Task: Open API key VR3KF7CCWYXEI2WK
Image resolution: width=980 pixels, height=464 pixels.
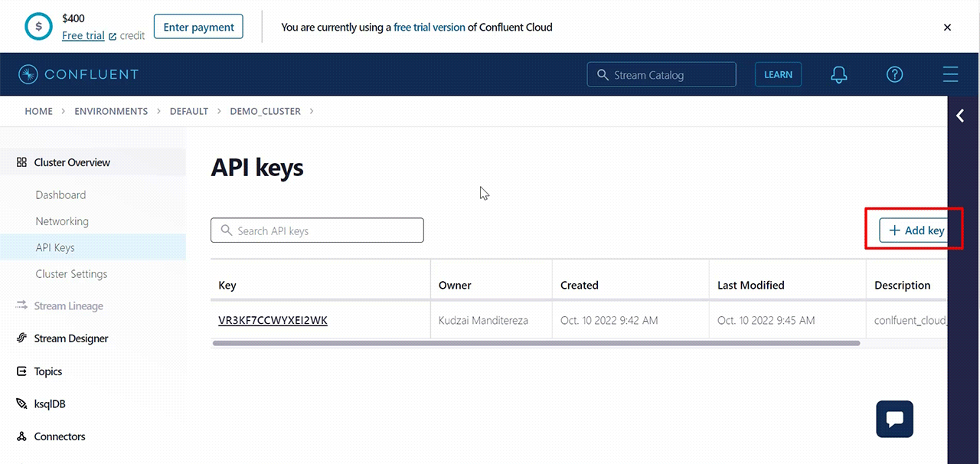Action: (x=273, y=320)
